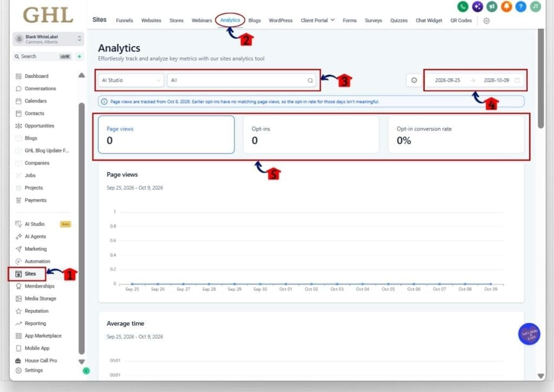Open the calendar icon in date range
The height and width of the screenshot is (392, 554).
[517, 81]
